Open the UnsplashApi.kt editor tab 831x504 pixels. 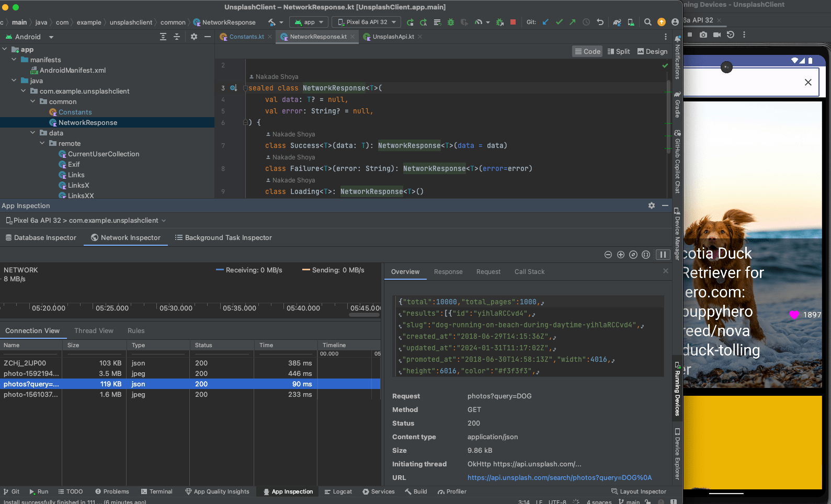point(393,37)
